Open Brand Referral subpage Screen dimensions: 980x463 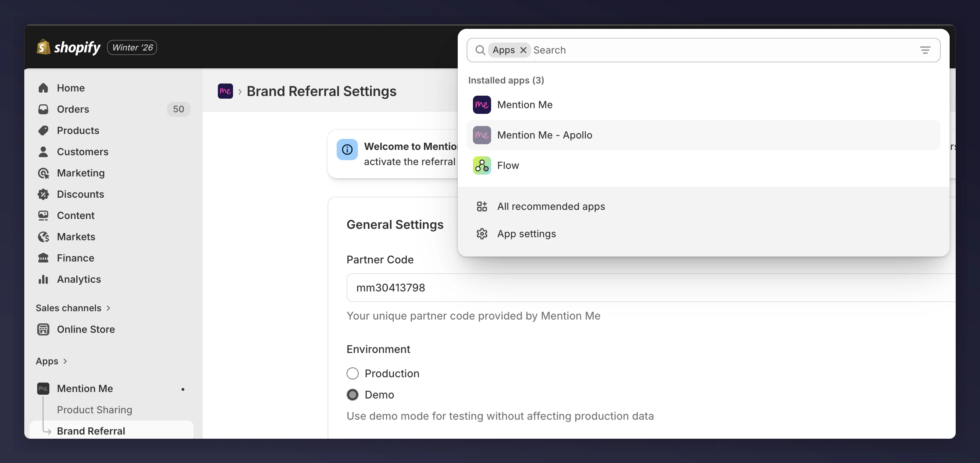pos(112,430)
